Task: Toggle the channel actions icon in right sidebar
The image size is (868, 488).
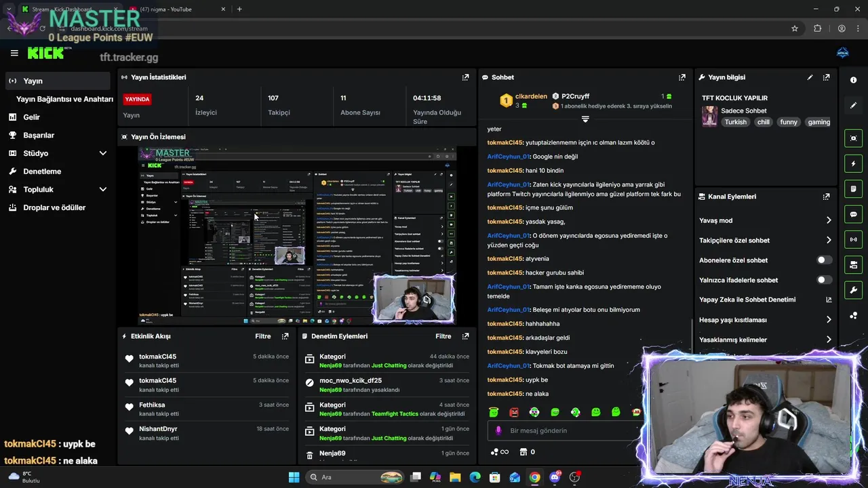Action: 853,264
